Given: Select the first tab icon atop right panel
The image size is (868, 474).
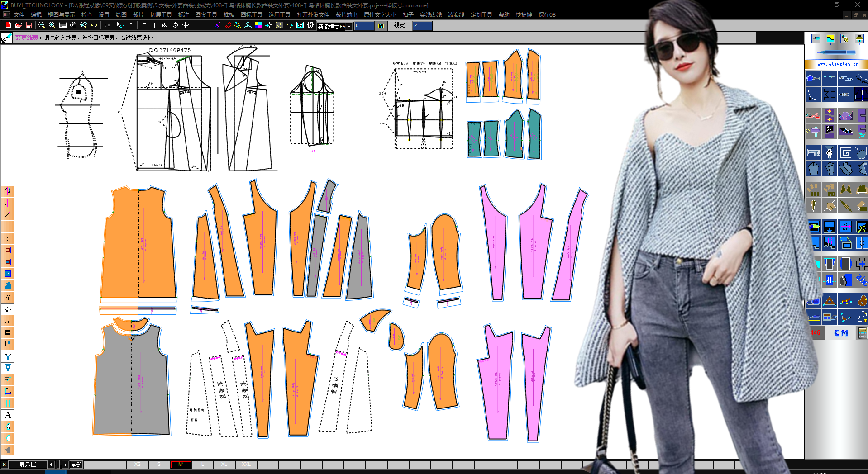Looking at the screenshot, I should coord(816,38).
